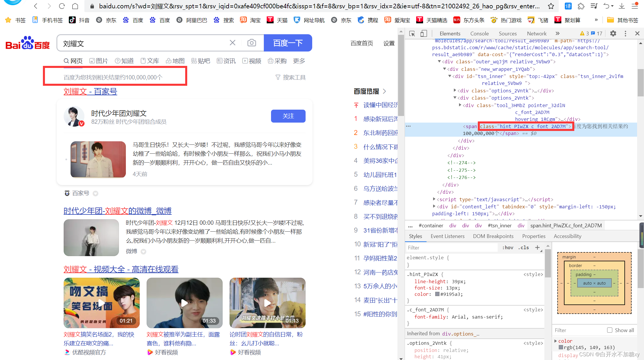
Task: Open Accessibility tab
Action: 567,236
